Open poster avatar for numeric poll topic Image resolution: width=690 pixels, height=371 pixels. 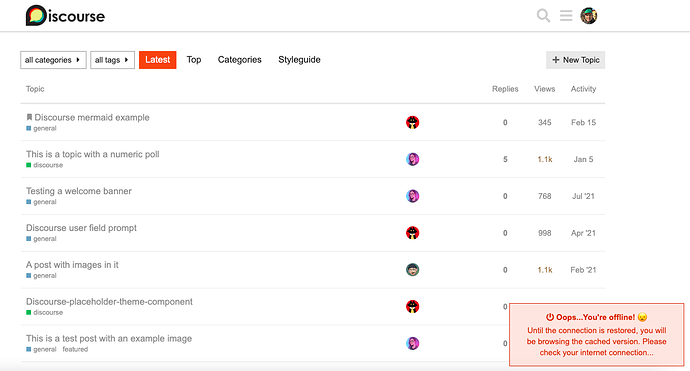tap(412, 159)
